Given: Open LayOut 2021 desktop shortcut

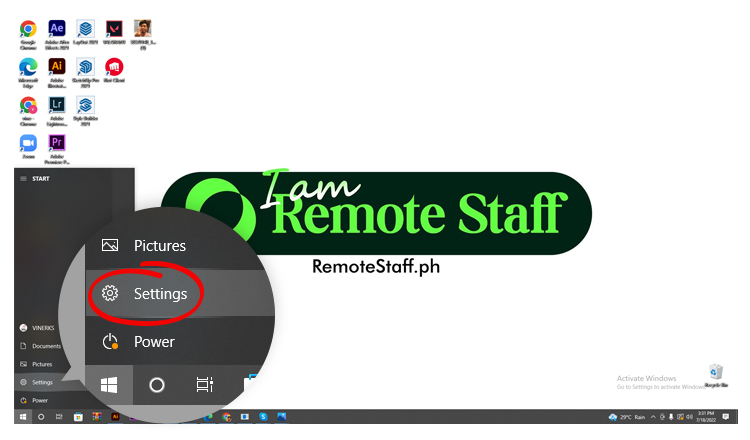Looking at the screenshot, I should tap(86, 32).
